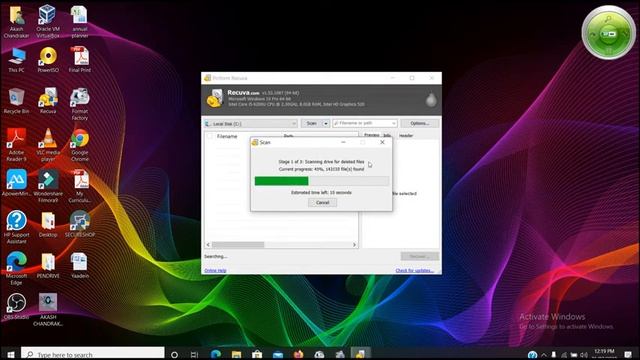Show hidden system tray icons chevron
This screenshot has width=640, height=360.
(544, 355)
